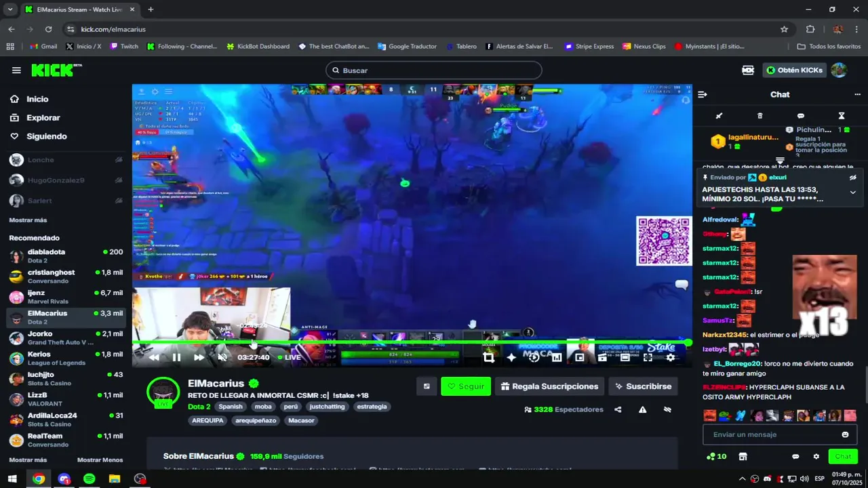The height and width of the screenshot is (488, 868).
Task: Expand Mostrar más followed channels
Action: tap(28, 220)
